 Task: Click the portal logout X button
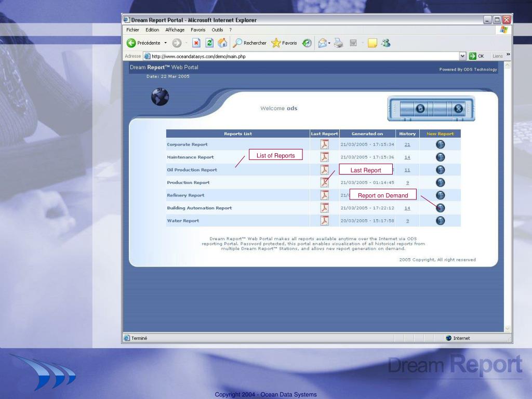tap(458, 109)
